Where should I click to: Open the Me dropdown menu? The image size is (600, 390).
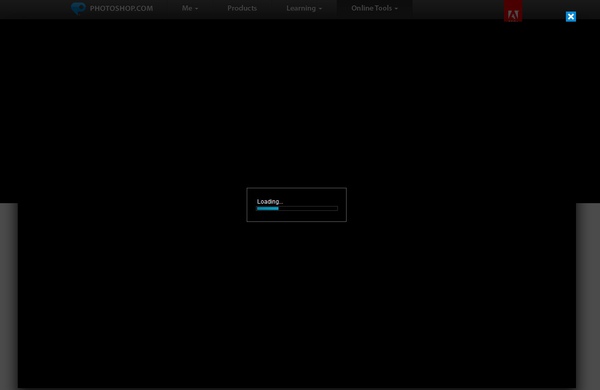click(x=190, y=8)
